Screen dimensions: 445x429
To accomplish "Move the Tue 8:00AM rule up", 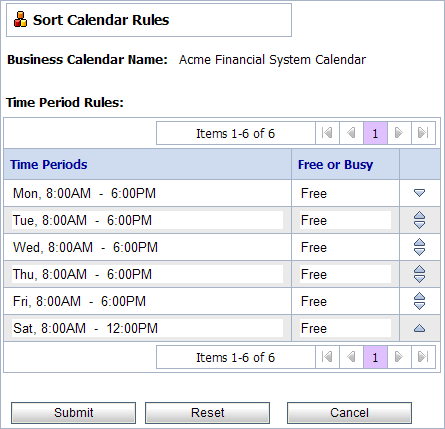I will point(419,216).
